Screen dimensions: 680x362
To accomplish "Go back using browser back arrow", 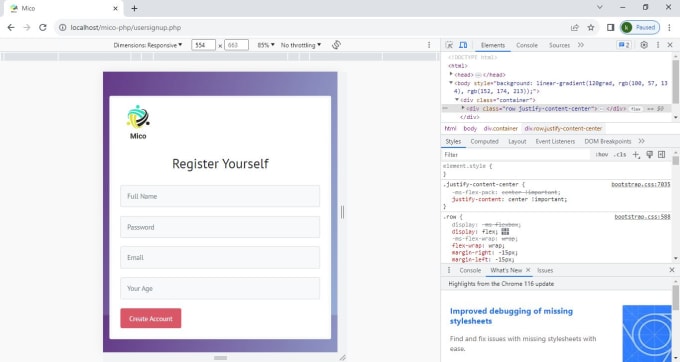I will [11, 27].
